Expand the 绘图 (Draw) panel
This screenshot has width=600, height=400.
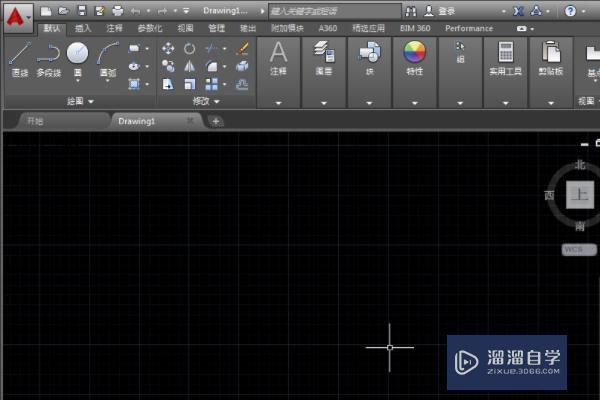click(x=80, y=101)
